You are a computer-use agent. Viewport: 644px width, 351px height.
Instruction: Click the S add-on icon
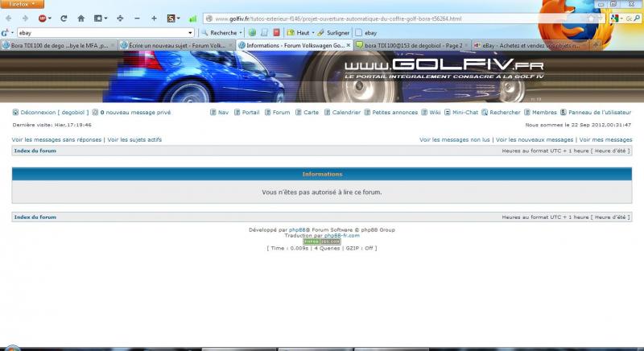click(171, 19)
